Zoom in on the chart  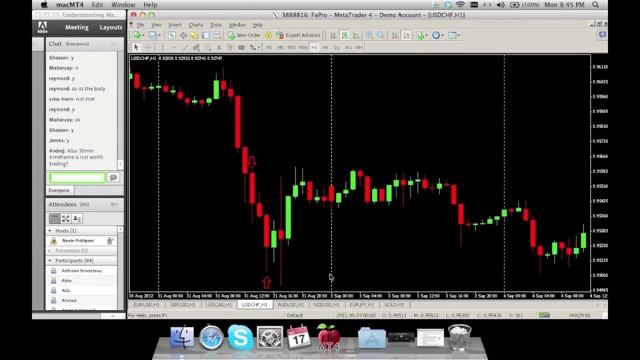point(369,36)
